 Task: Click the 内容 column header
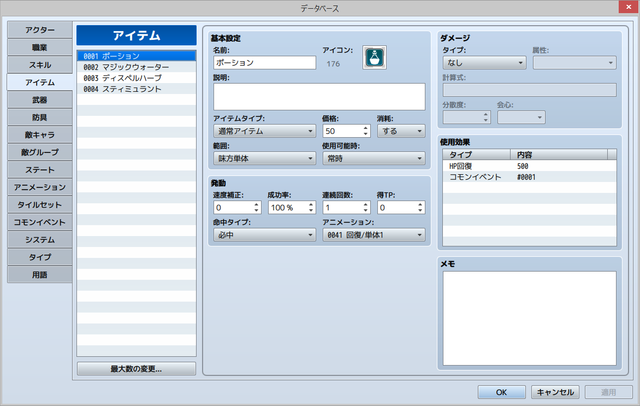tap(559, 155)
